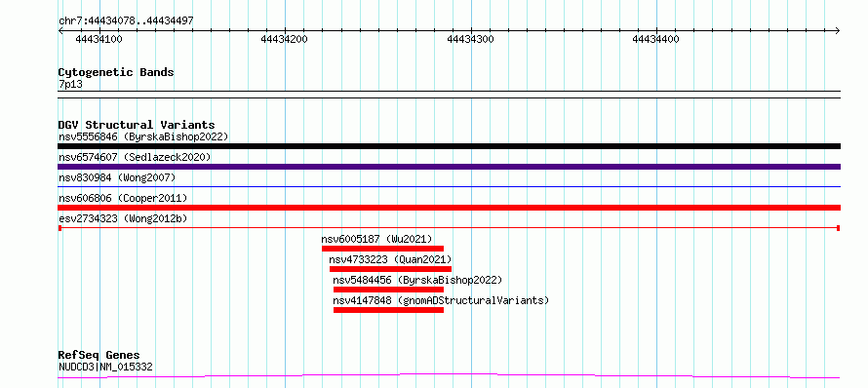This screenshot has height=388, width=868.
Task: Open variant nsv4147848 (gnomADStructuralVariants) label
Action: (x=441, y=300)
